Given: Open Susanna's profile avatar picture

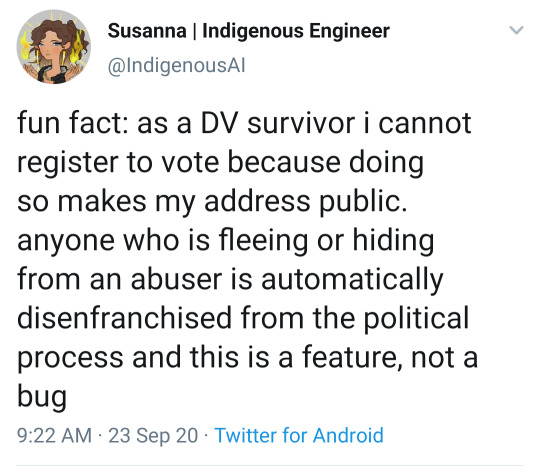Looking at the screenshot, I should [54, 47].
